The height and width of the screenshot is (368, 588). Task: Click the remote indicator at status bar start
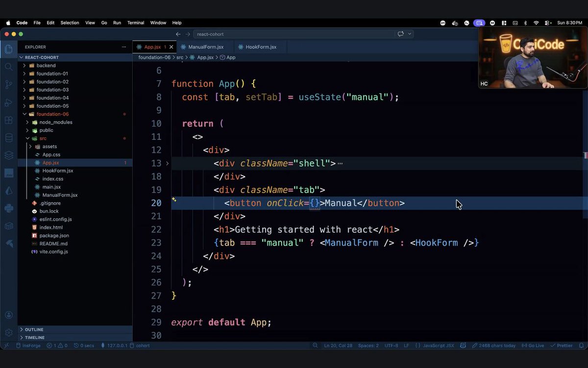pos(7,345)
